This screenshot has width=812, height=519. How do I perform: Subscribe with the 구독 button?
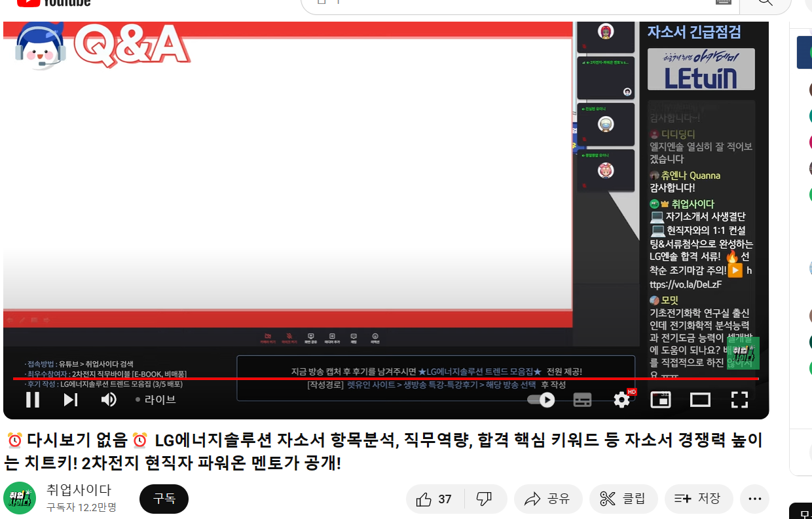pyautogui.click(x=164, y=499)
